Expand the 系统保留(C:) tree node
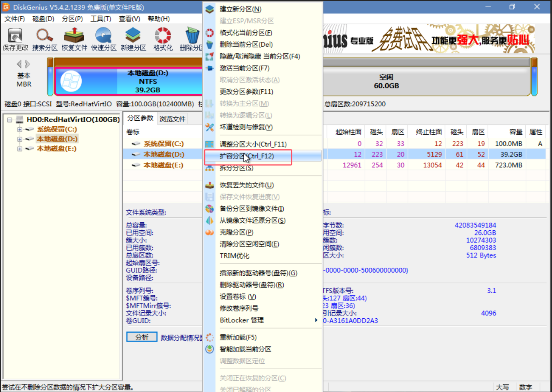This screenshot has height=392, width=552. [x=20, y=129]
